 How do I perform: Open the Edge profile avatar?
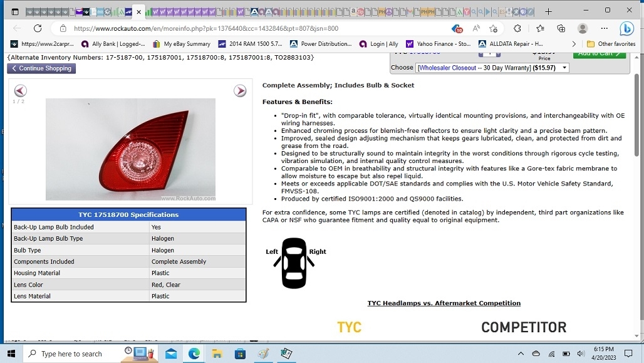coord(583,28)
